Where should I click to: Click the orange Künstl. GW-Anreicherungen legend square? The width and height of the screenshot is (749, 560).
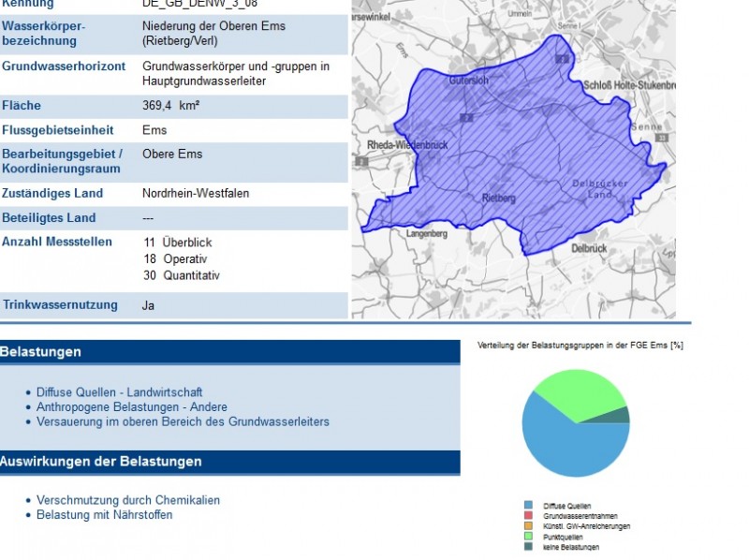(528, 526)
